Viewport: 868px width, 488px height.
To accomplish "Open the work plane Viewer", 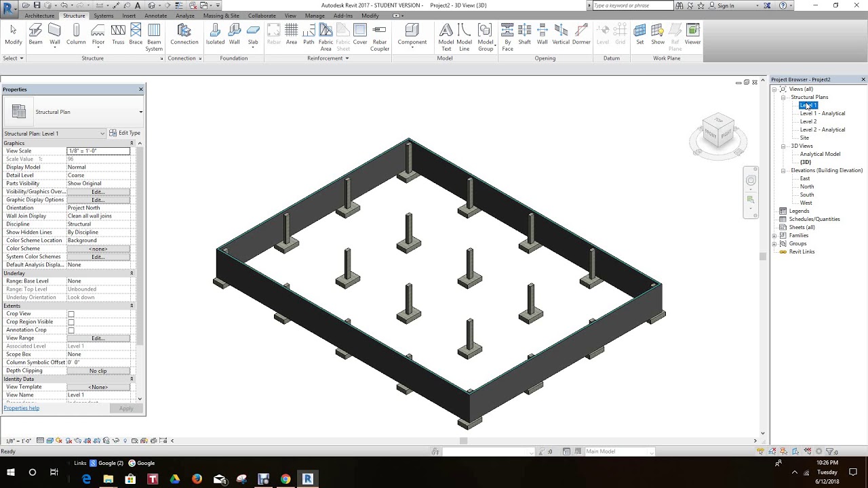I will tap(692, 35).
